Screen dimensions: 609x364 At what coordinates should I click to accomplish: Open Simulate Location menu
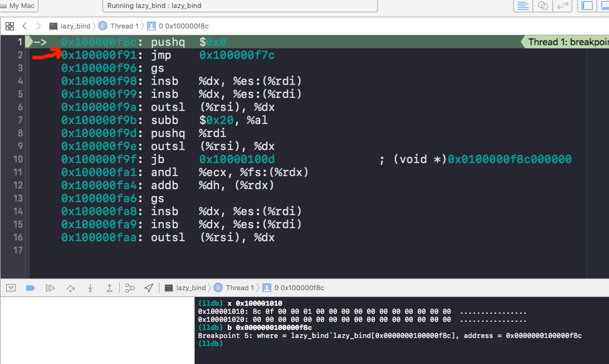click(x=149, y=288)
